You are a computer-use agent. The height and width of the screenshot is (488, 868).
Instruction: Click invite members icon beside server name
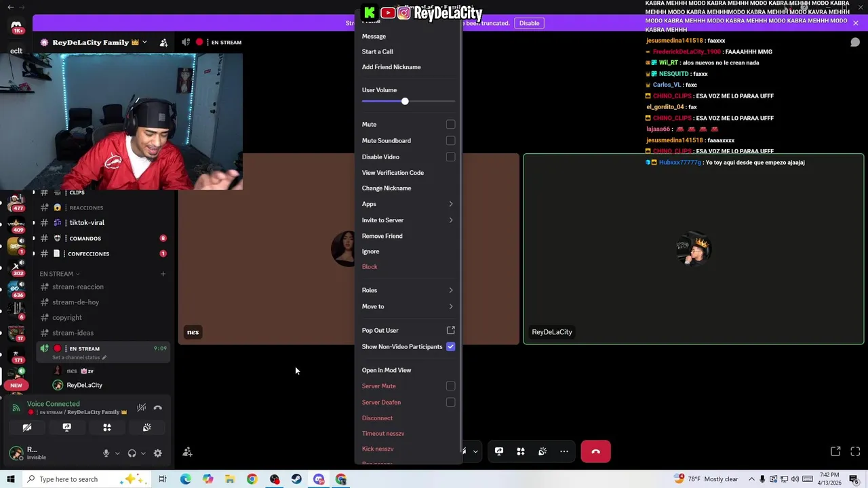tap(163, 42)
